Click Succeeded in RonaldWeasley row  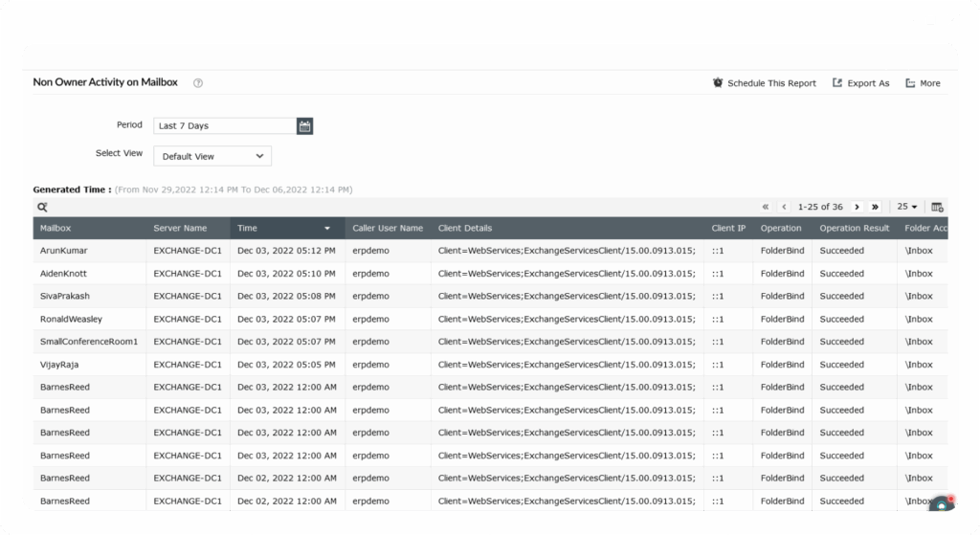(x=842, y=320)
